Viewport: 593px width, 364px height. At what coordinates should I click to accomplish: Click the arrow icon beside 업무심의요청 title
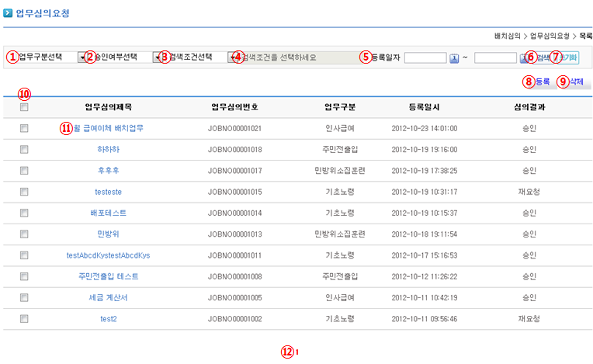tap(8, 14)
